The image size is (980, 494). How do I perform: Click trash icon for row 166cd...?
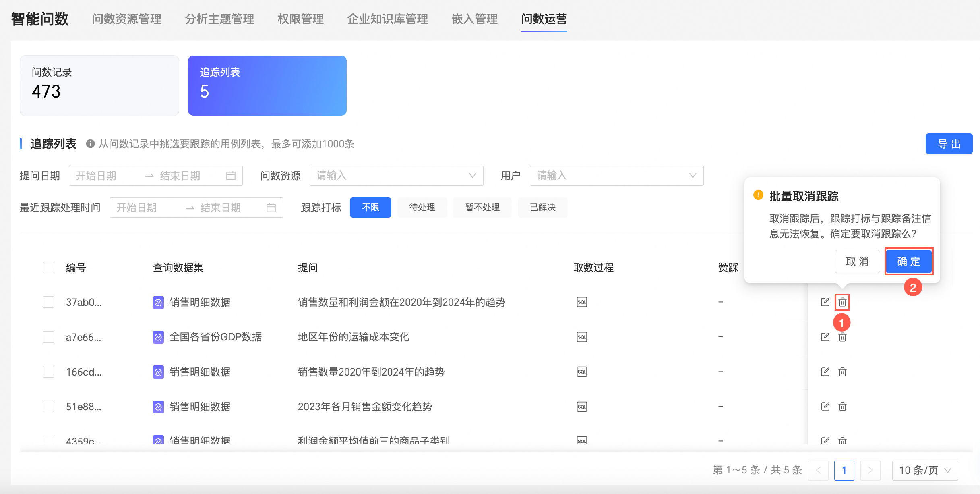pyautogui.click(x=842, y=372)
